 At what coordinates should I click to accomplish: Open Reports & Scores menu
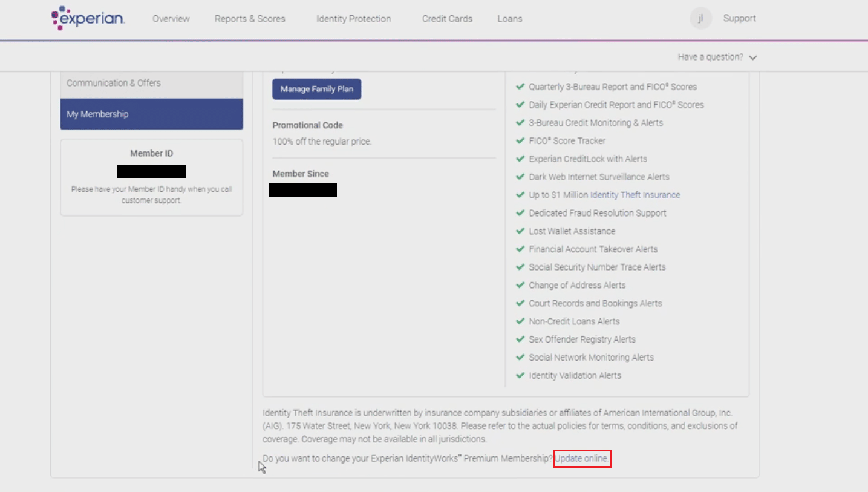tap(250, 19)
